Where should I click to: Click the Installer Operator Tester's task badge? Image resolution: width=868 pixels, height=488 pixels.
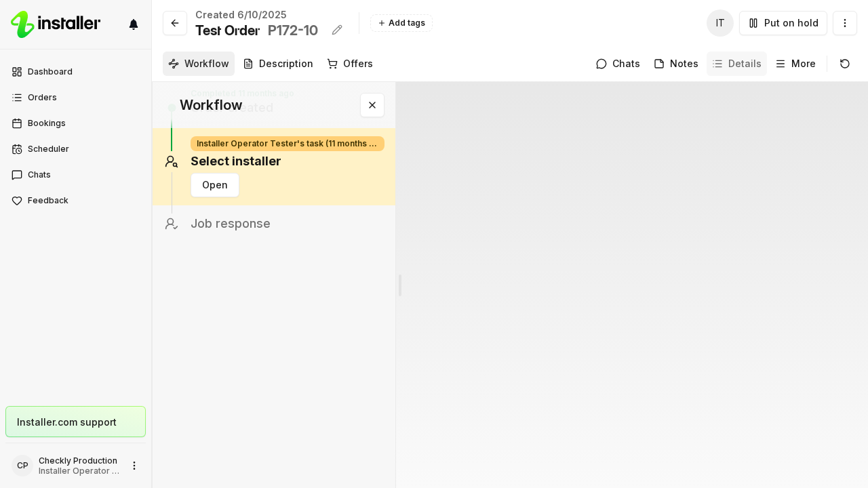click(x=288, y=144)
